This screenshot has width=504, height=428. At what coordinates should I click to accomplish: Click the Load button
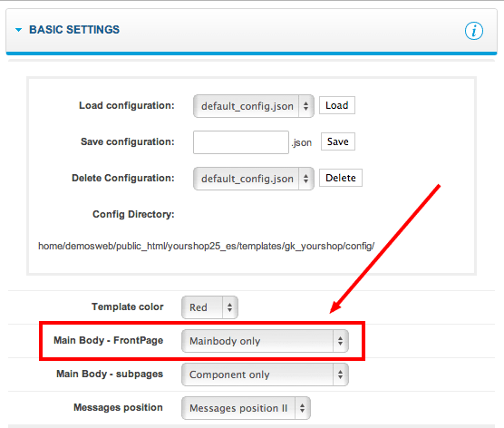[x=337, y=105]
